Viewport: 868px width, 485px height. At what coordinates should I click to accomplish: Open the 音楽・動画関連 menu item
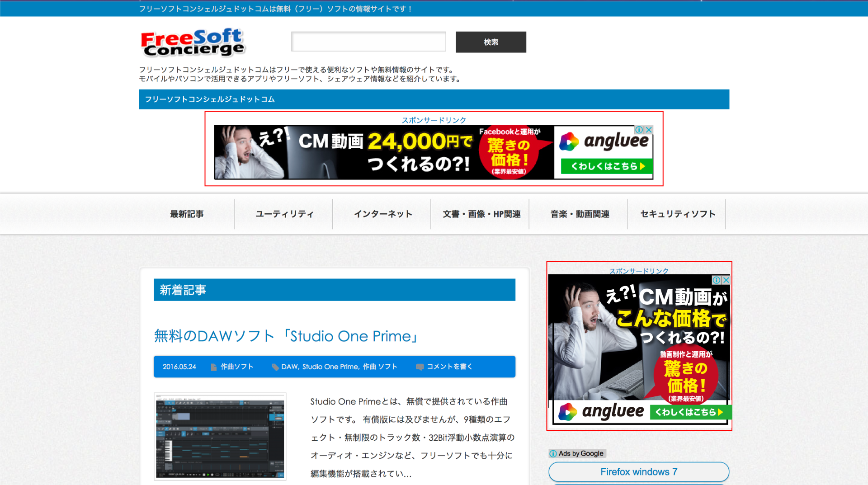click(x=580, y=214)
